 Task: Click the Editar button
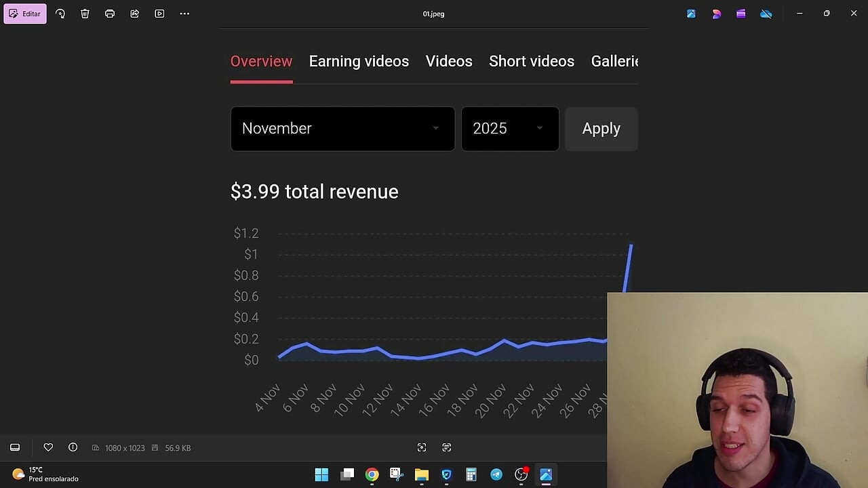[x=25, y=14]
